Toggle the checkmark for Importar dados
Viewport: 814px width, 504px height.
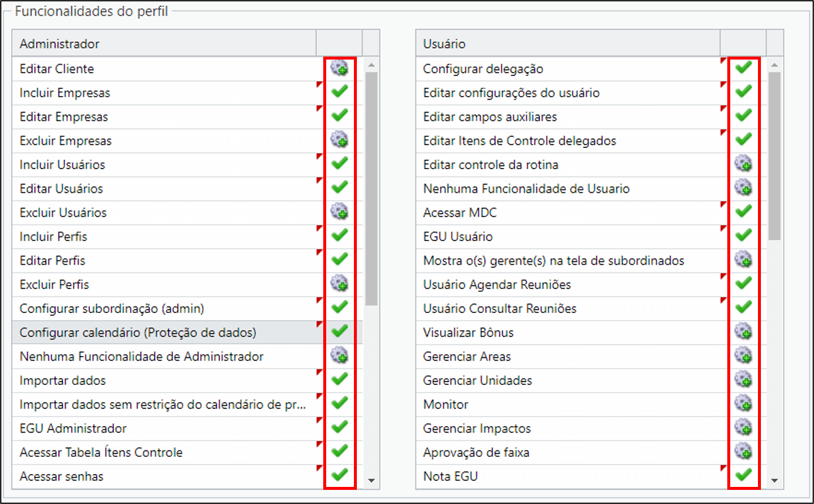pyautogui.click(x=339, y=380)
